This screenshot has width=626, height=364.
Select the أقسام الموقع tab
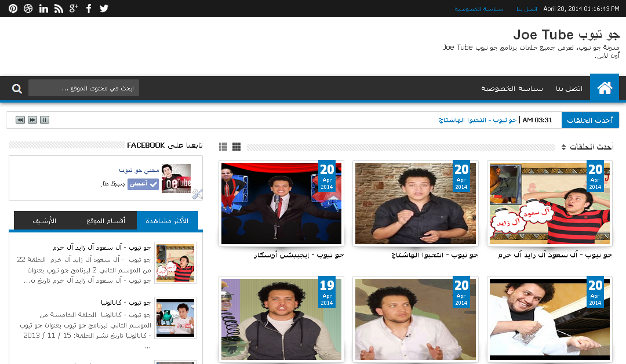[106, 221]
